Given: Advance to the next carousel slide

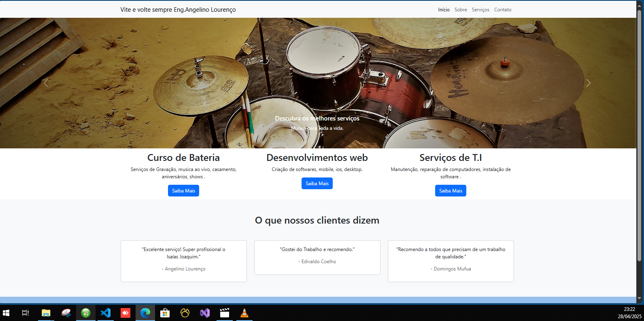Looking at the screenshot, I should coord(588,83).
